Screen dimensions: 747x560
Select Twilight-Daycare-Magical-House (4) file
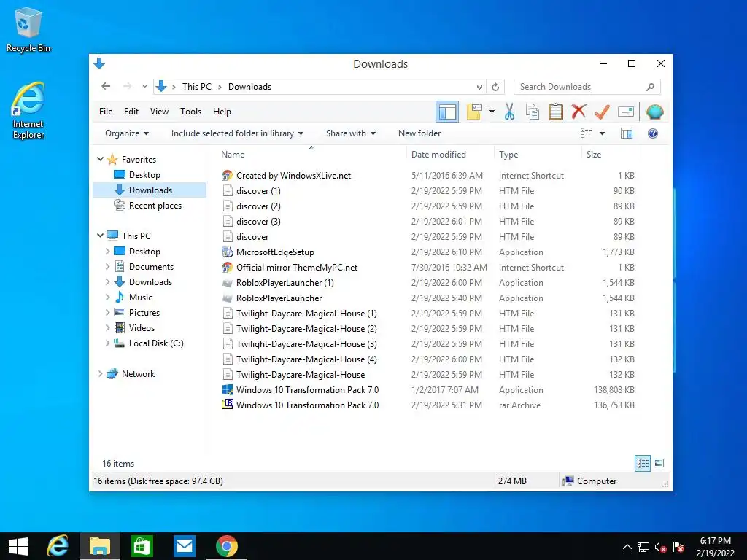point(306,359)
